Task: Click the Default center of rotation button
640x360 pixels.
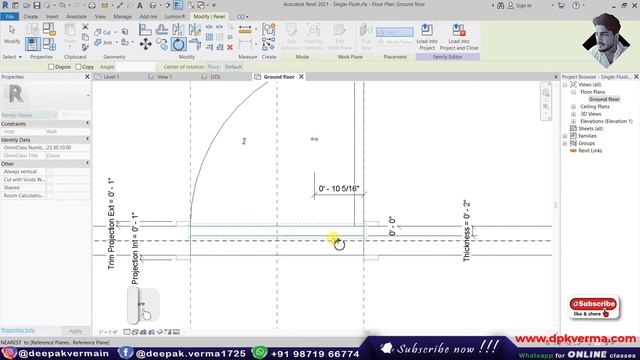Action: (x=233, y=67)
